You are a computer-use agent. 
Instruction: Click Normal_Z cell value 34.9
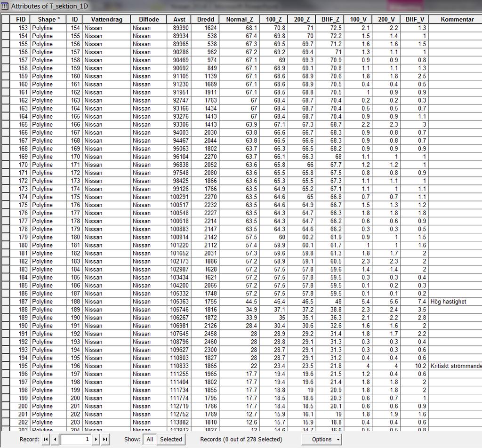point(240,310)
